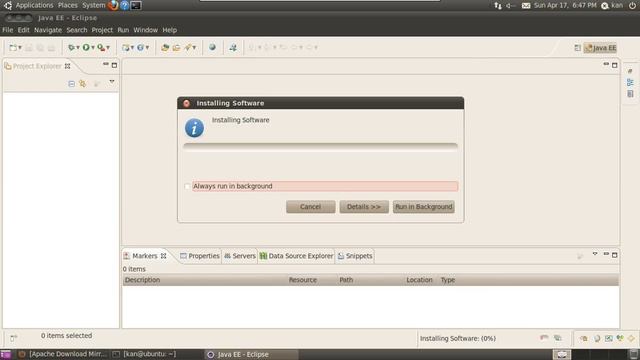
Task: Open the Run dropdown arrow
Action: coord(93,48)
